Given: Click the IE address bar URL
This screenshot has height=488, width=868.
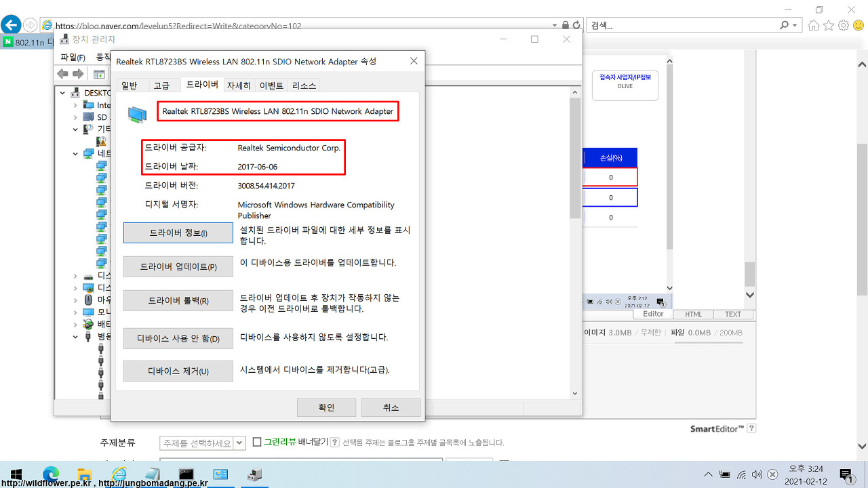Looking at the screenshot, I should pos(178,26).
